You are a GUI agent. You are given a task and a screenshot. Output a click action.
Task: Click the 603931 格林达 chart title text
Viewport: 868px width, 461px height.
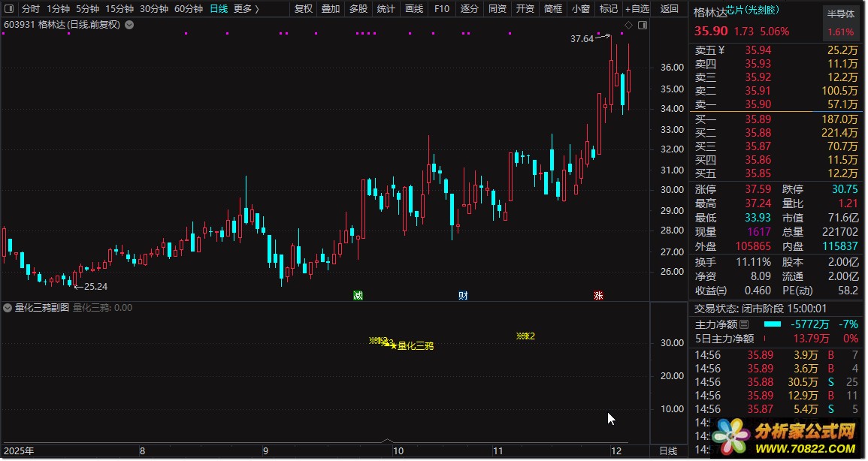(62, 25)
